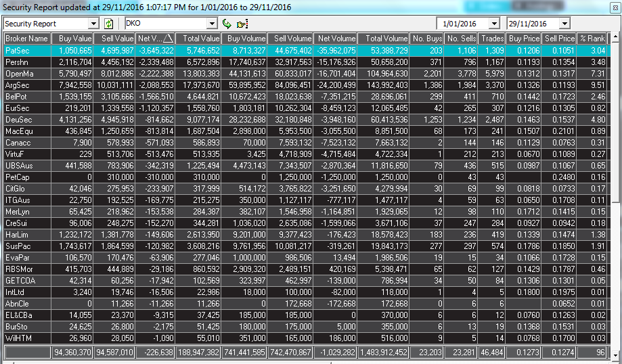The image size is (622, 364).
Task: Click DeuSec buy value 4,131,256
Action: 72,120
